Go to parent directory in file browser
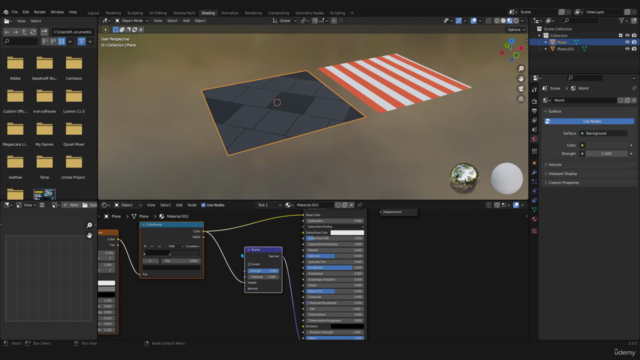The image size is (640, 360). pos(24,32)
